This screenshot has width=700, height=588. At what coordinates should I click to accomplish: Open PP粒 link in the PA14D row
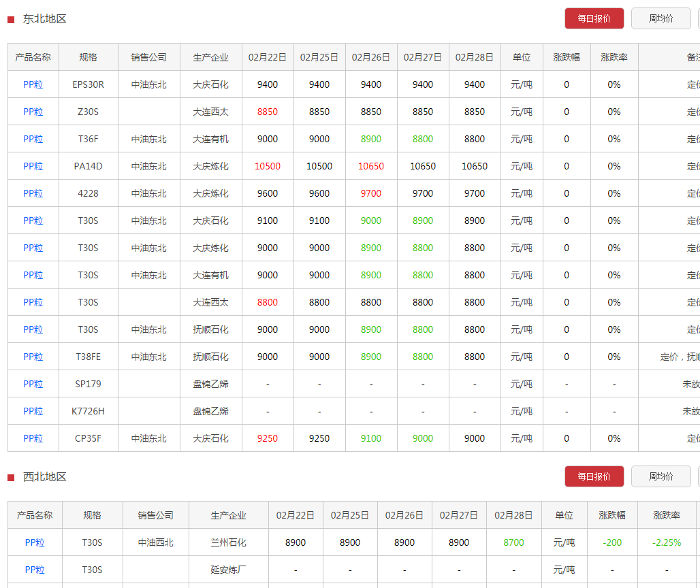pos(33,166)
